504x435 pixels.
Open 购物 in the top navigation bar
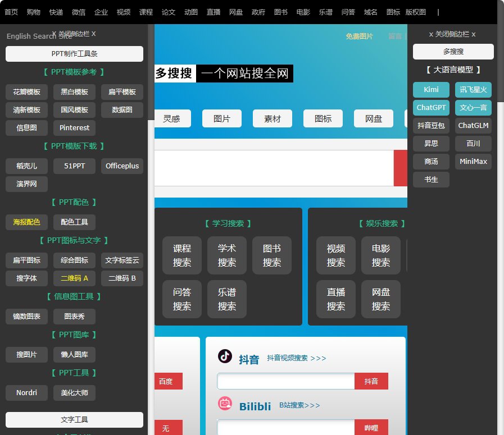pos(33,12)
